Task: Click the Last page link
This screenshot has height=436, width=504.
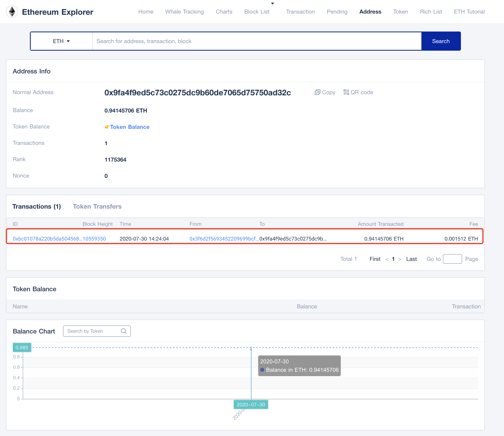Action: [411, 259]
